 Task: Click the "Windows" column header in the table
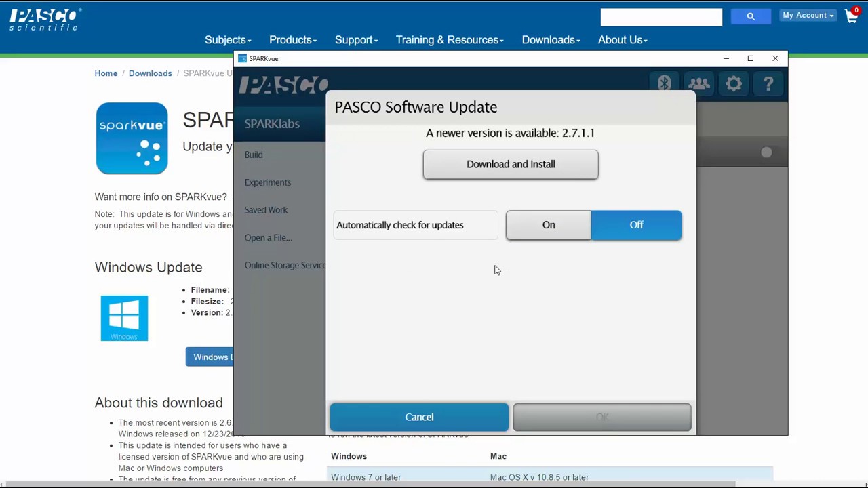point(349,456)
